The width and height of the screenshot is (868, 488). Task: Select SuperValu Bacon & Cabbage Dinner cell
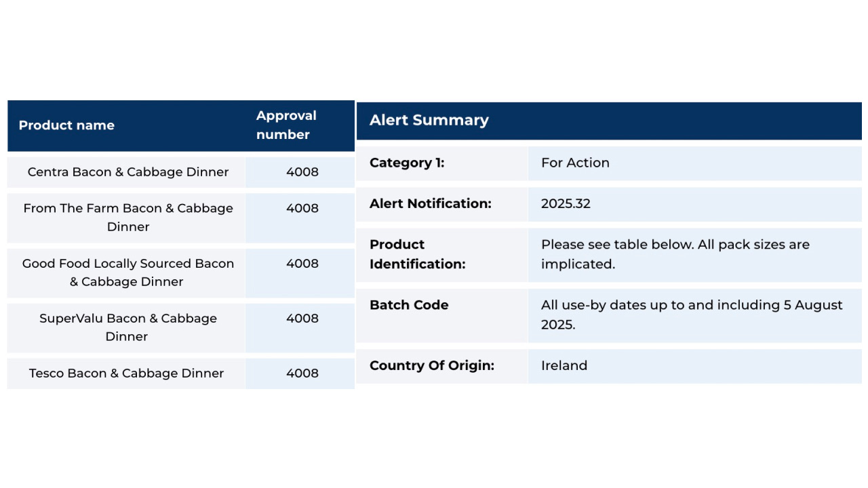coord(128,327)
